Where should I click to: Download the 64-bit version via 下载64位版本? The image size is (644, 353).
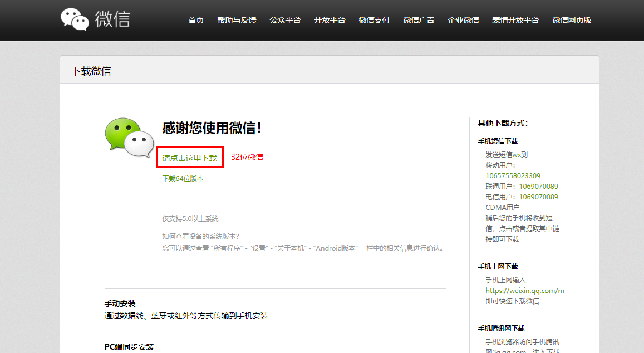[183, 179]
